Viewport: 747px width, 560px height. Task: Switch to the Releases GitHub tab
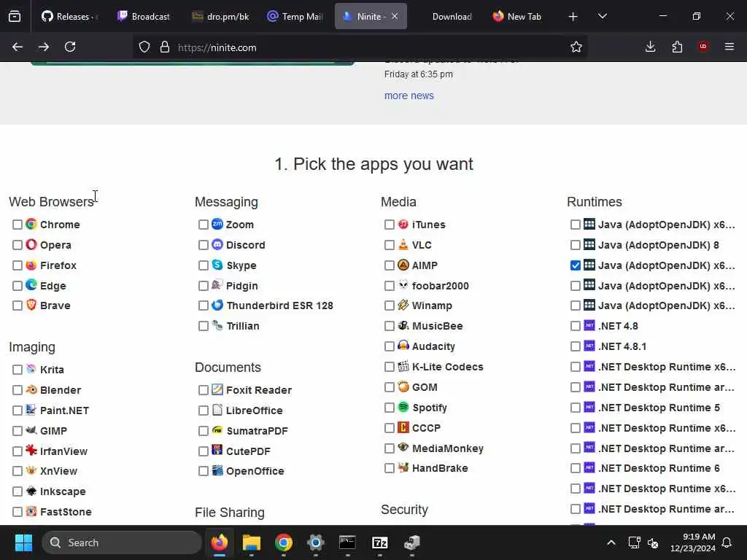click(69, 16)
